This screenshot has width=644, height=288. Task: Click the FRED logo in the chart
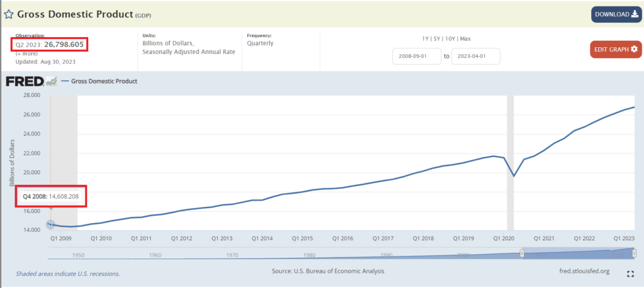click(x=25, y=81)
